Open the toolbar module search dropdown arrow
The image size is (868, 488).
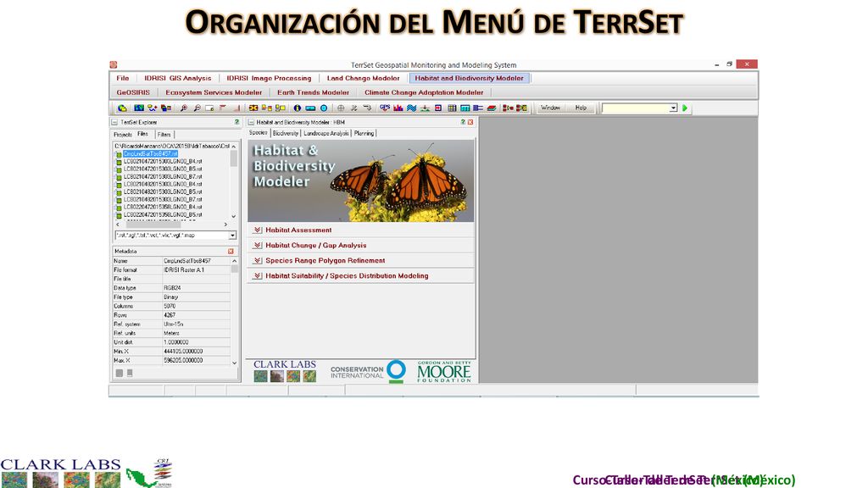click(x=673, y=108)
